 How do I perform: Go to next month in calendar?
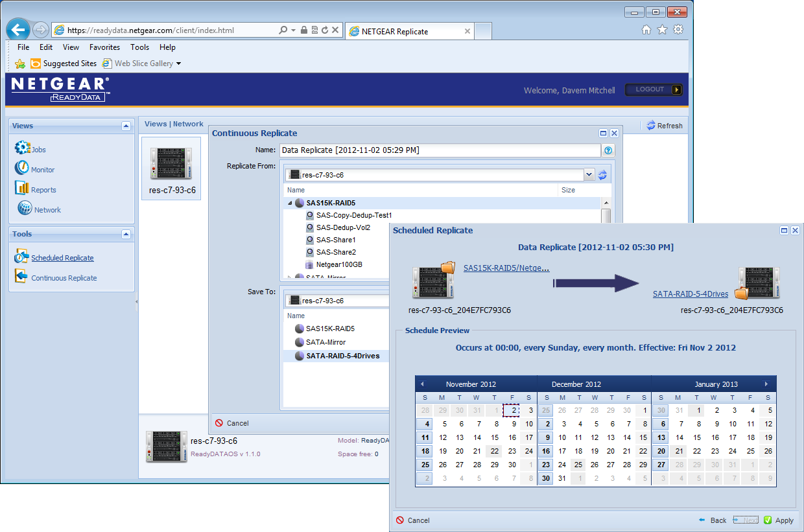pyautogui.click(x=766, y=384)
